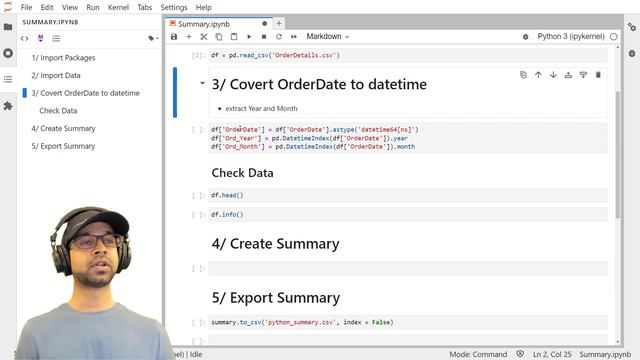Duplicate the active cell icon
Viewport: 640px width, 360px height.
click(523, 75)
